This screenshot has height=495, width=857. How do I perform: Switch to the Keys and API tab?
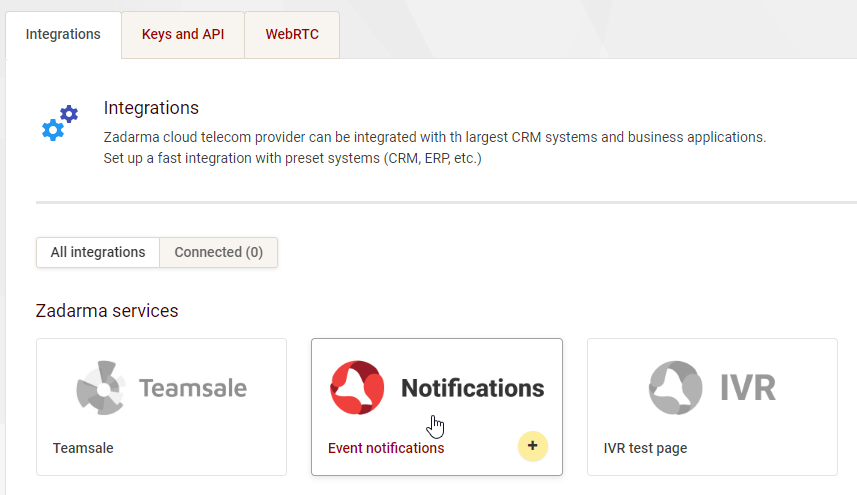[183, 34]
